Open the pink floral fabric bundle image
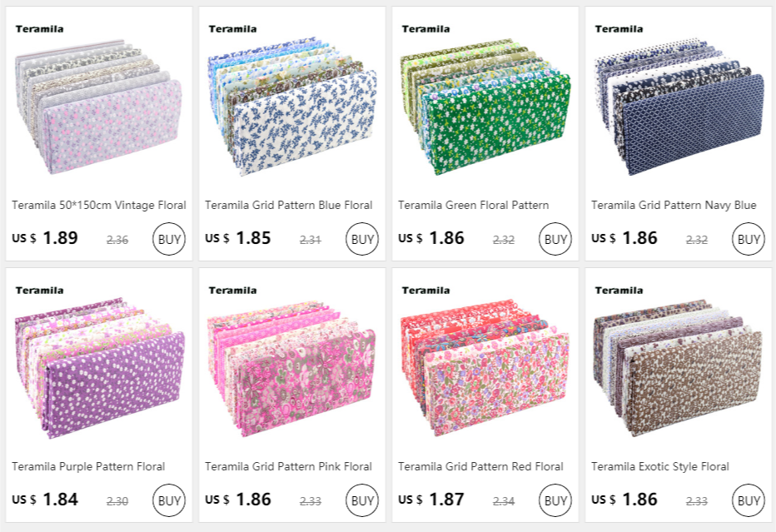Screen dimensions: 776x532 point(292,368)
